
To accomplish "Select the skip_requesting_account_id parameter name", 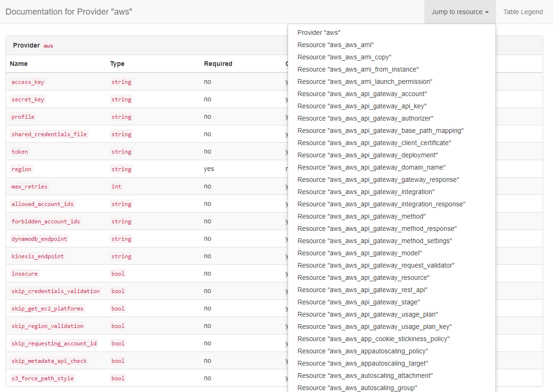I will click(x=54, y=343).
